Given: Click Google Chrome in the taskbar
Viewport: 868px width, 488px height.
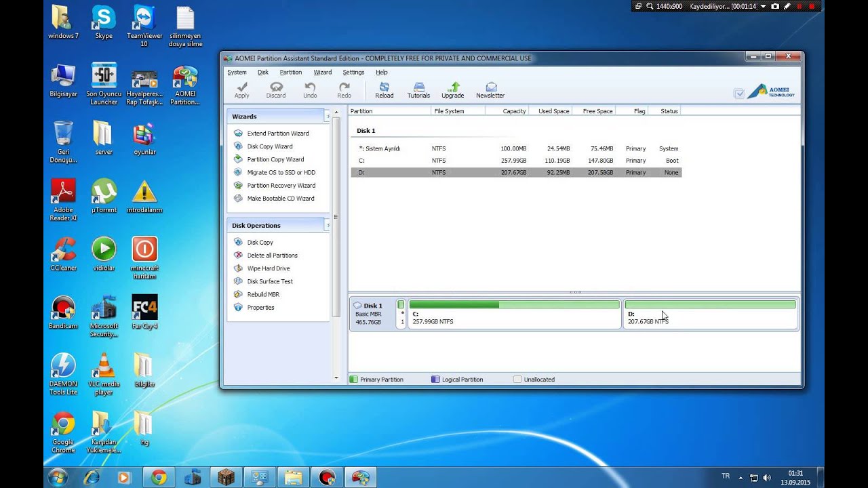Looking at the screenshot, I should pos(159,477).
